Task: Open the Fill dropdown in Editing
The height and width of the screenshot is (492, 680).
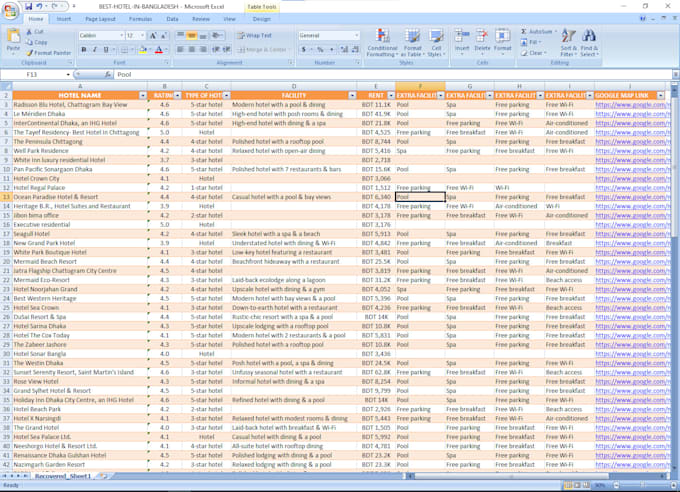Action: (531, 42)
